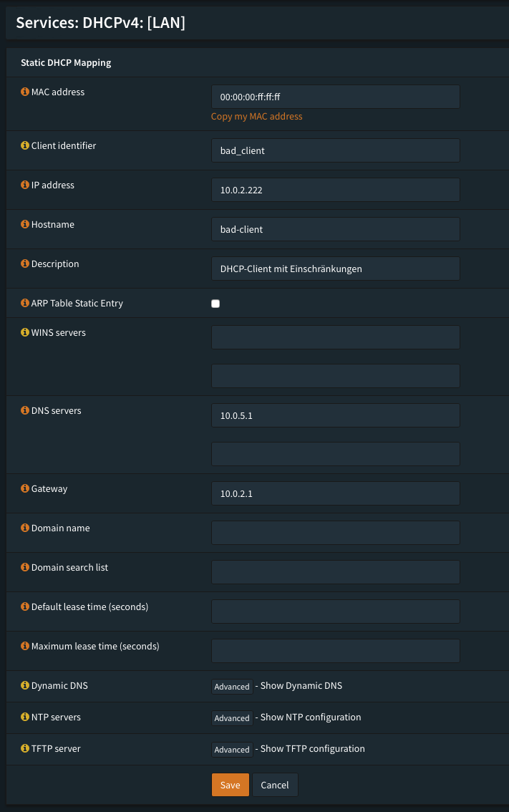Click the Default lease time input field
The height and width of the screenshot is (812, 509).
pyautogui.click(x=335, y=612)
